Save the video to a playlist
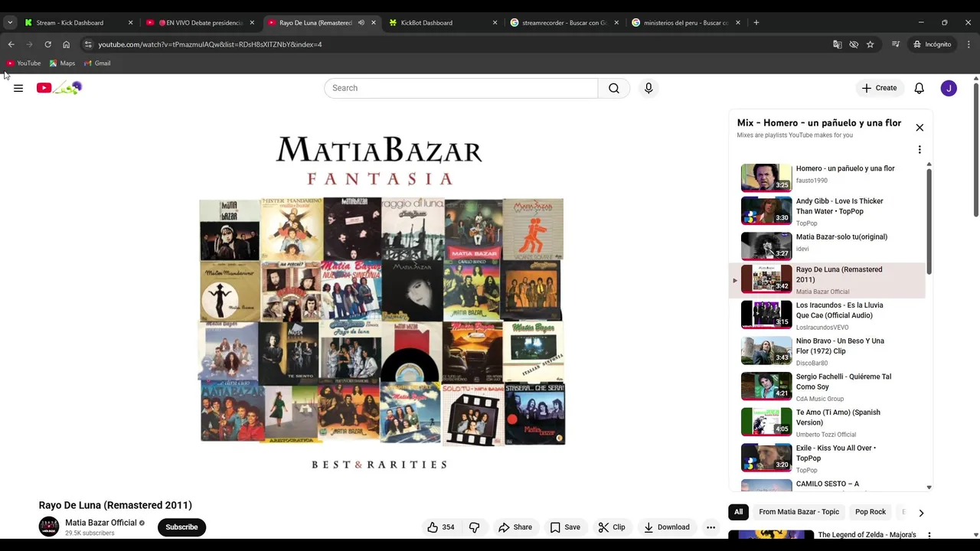This screenshot has width=980, height=551. pyautogui.click(x=565, y=527)
